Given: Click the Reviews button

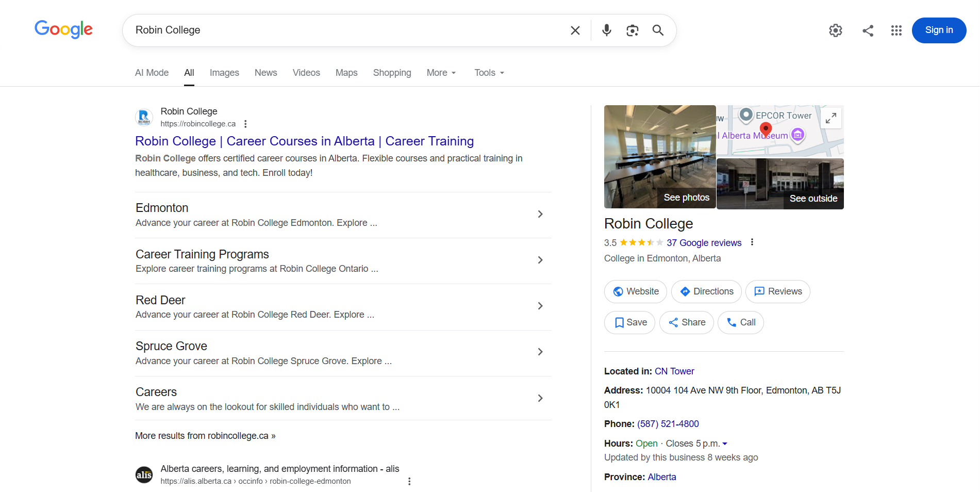Looking at the screenshot, I should click(x=778, y=291).
